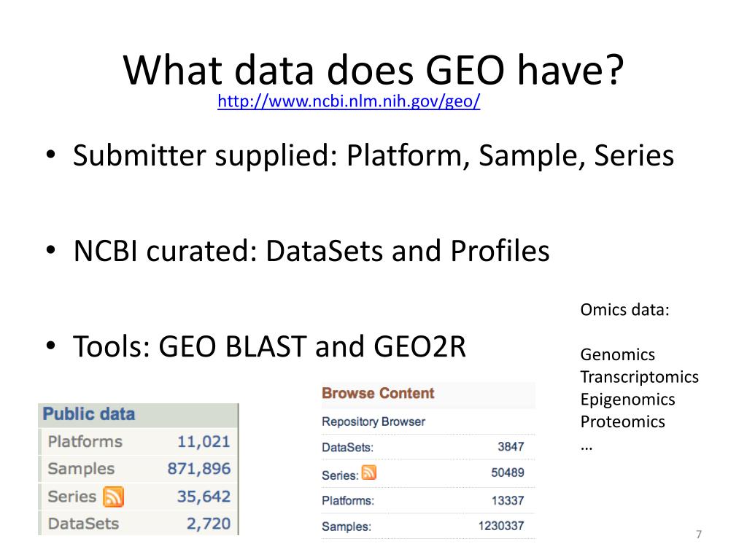This screenshot has height=560, width=747.
Task: Click the RSS icon next to Series in Browse Content
Action: (x=368, y=472)
